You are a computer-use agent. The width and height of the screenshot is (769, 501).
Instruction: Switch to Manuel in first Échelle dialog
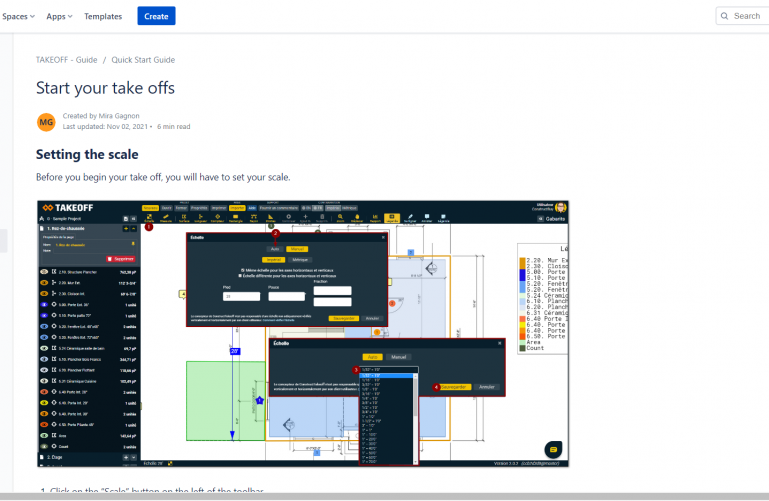pos(297,249)
